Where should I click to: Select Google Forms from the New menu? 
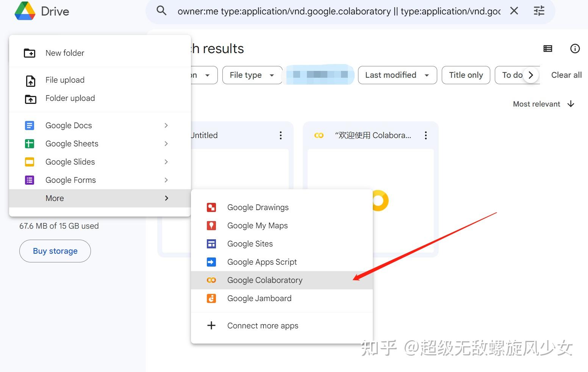click(x=70, y=180)
